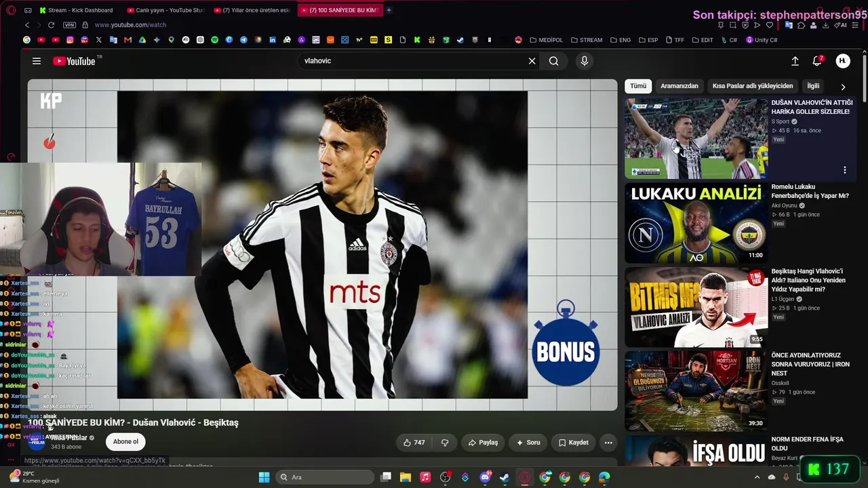This screenshot has height=488, width=868.
Task: Open Gmail bookmark icon
Action: point(128,40)
